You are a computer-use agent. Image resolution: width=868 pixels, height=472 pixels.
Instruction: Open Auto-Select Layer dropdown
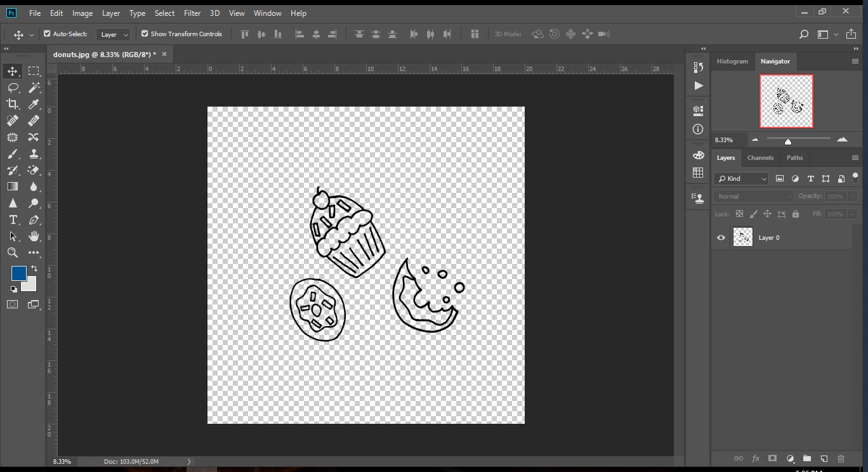[x=114, y=34]
